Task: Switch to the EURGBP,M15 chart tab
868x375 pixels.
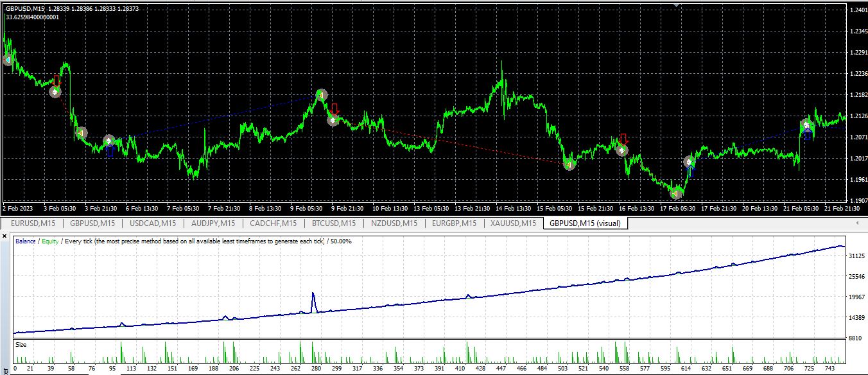Action: (x=454, y=223)
